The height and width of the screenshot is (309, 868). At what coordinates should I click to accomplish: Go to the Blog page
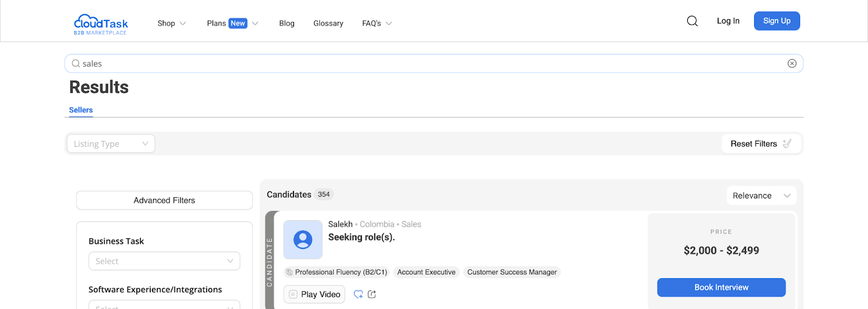click(287, 23)
